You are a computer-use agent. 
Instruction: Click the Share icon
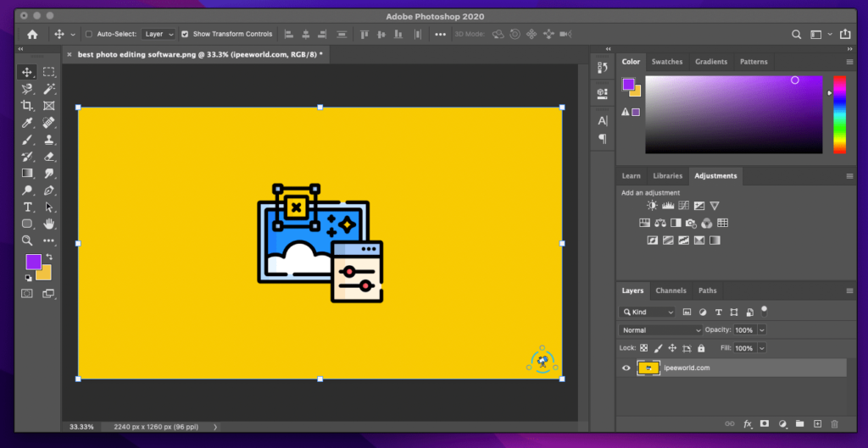point(845,34)
